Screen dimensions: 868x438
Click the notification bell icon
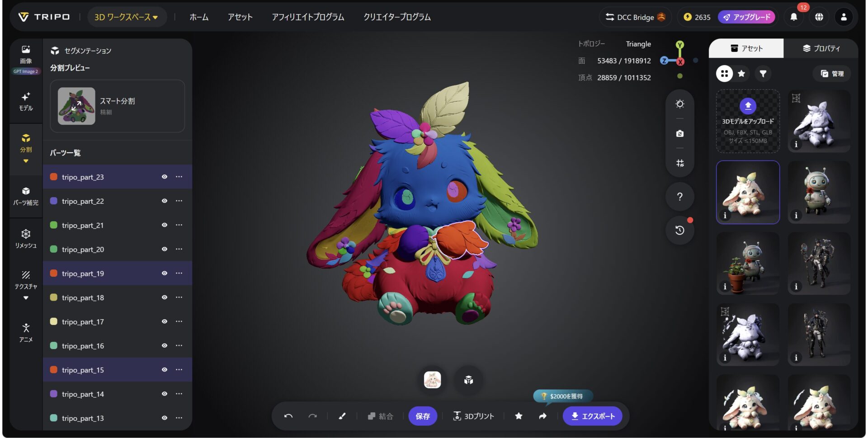tap(794, 17)
